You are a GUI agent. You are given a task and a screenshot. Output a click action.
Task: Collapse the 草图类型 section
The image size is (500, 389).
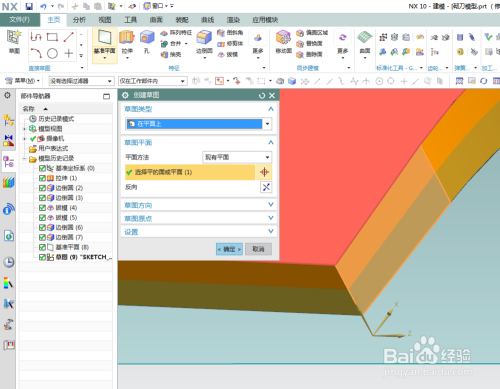click(x=271, y=109)
